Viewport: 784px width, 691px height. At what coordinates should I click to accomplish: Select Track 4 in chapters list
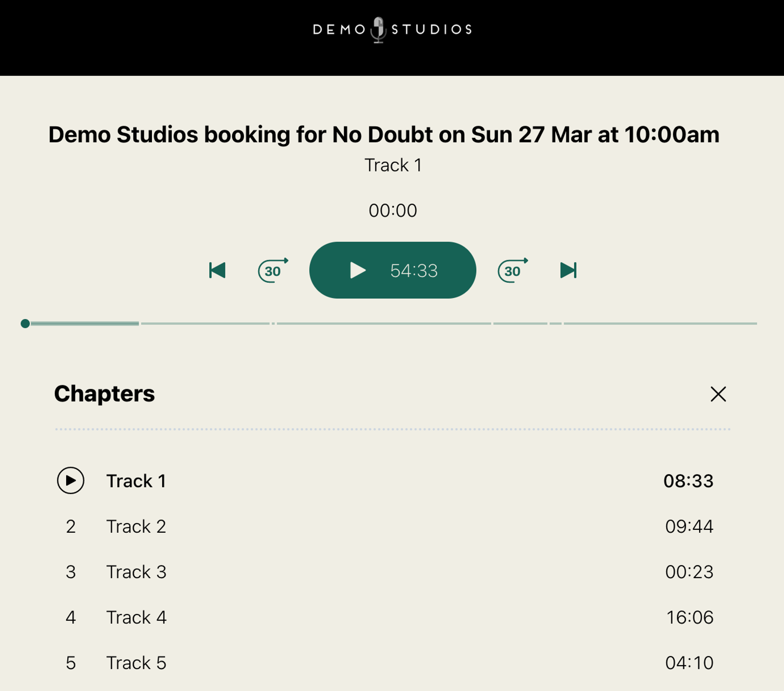coord(136,617)
